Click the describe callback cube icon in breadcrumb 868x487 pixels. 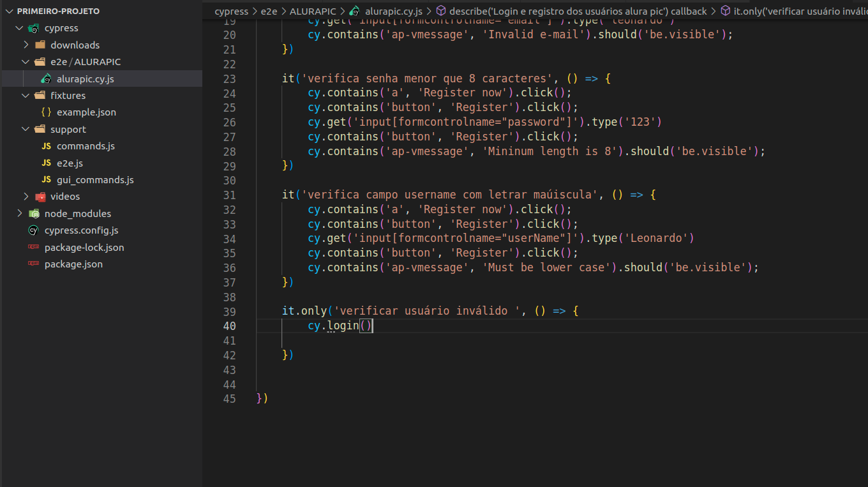pyautogui.click(x=440, y=11)
